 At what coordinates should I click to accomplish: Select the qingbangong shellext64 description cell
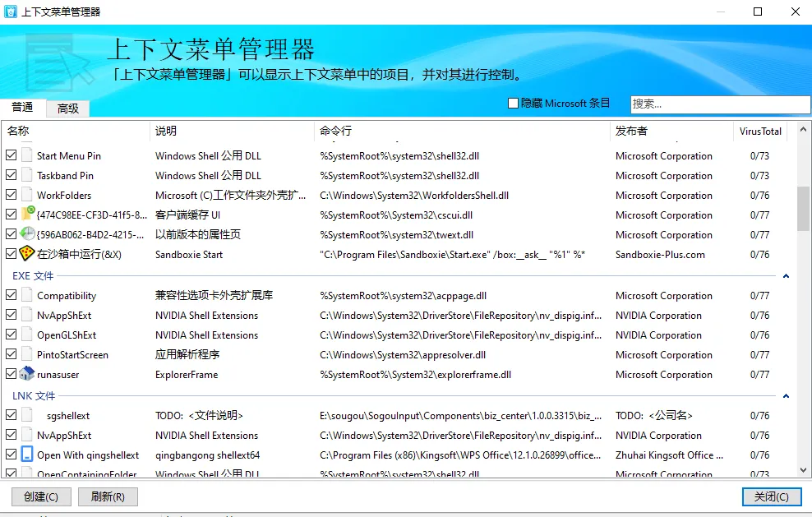tap(207, 455)
